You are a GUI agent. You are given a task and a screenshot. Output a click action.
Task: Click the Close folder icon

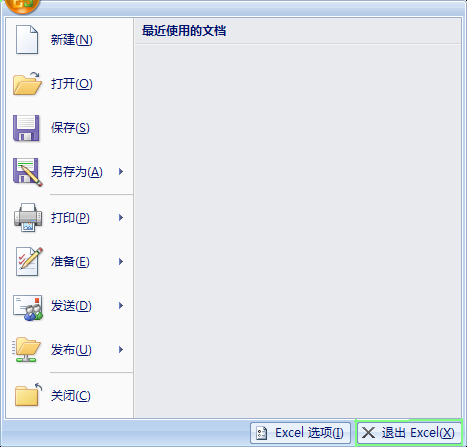(x=29, y=395)
